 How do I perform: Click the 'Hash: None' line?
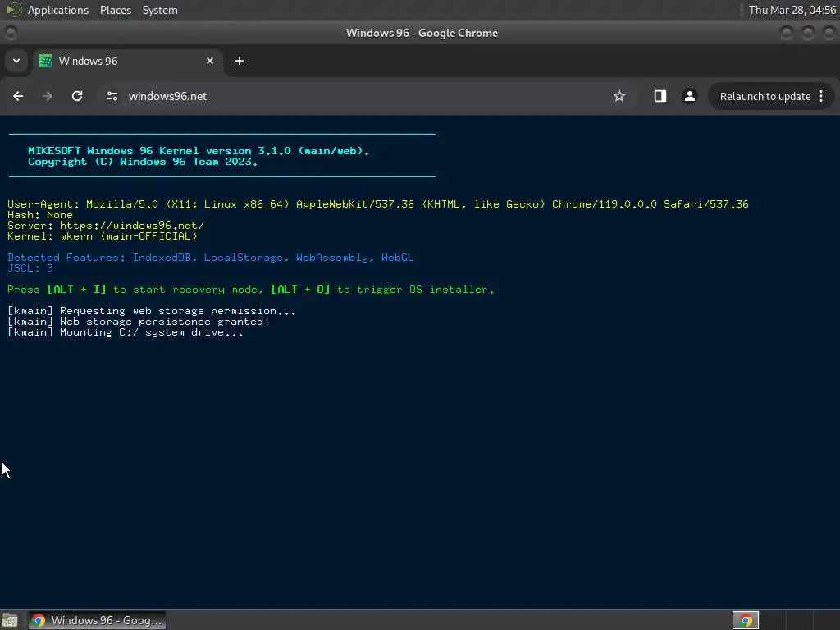pyautogui.click(x=39, y=215)
